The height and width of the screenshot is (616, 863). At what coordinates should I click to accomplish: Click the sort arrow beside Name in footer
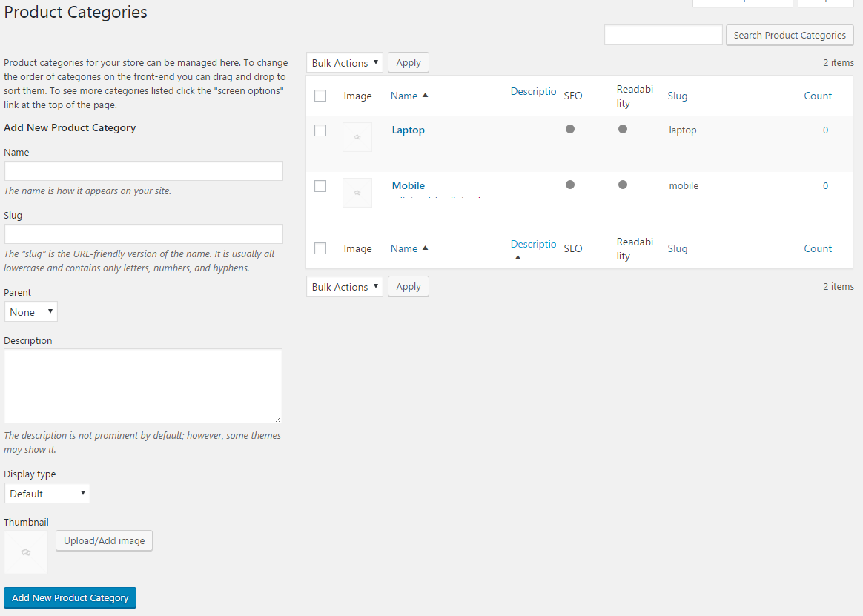coord(425,248)
